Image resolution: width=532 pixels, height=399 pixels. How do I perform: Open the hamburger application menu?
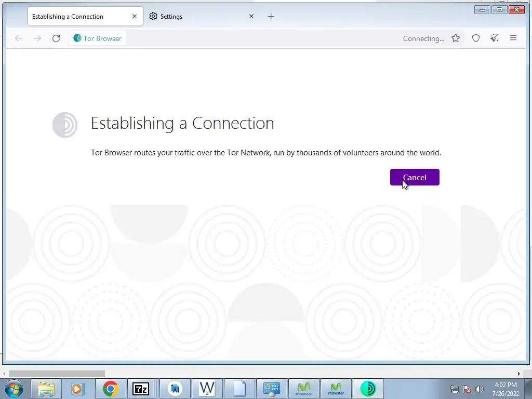coord(513,38)
